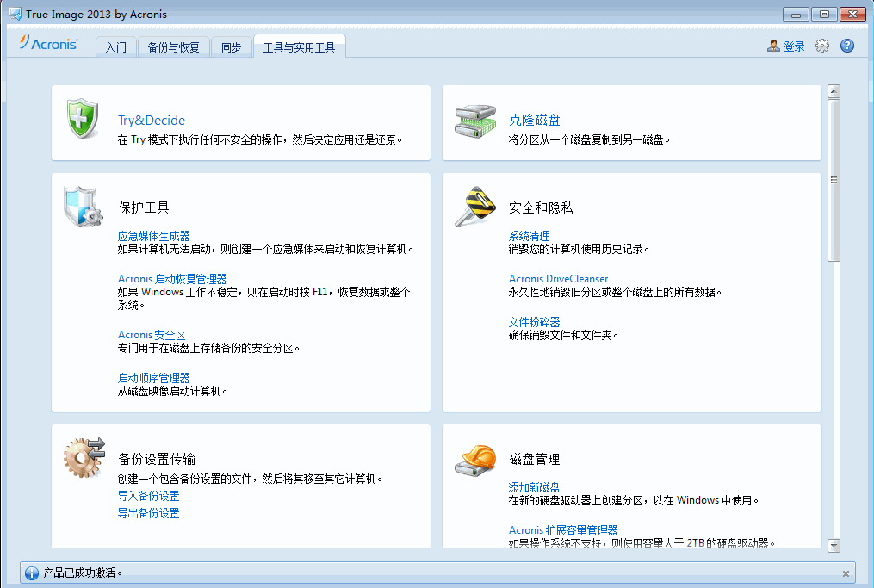Click the 磁盘管理 heading

[535, 459]
